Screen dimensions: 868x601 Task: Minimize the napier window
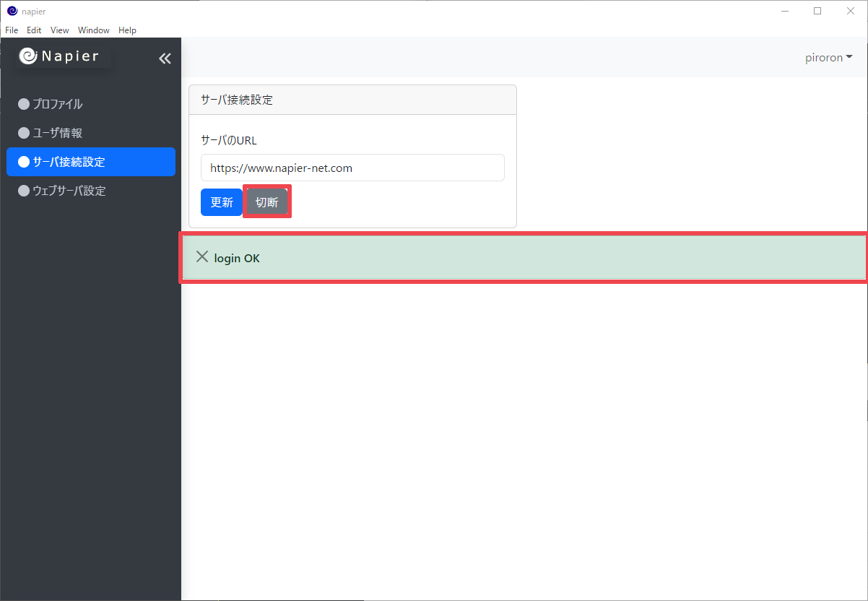[x=784, y=11]
